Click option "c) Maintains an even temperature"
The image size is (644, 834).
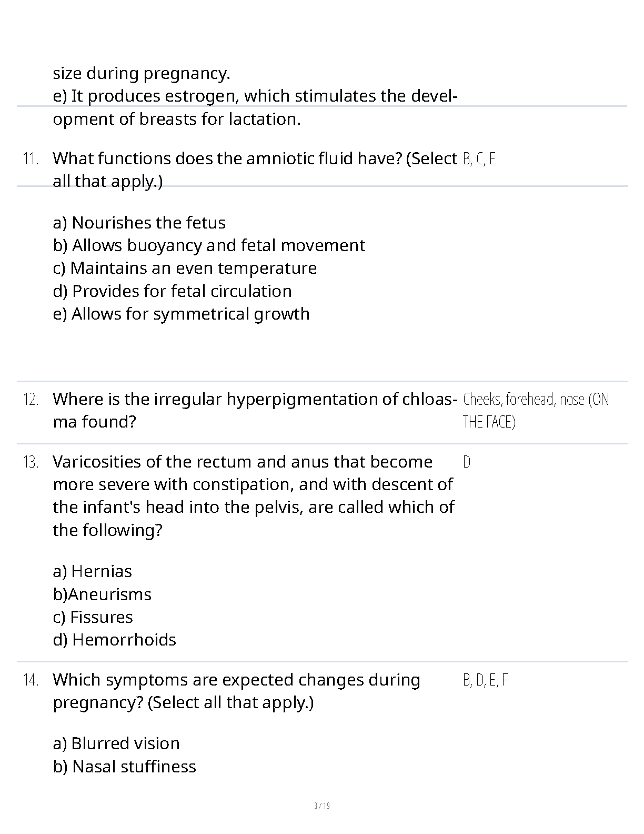[x=185, y=268]
